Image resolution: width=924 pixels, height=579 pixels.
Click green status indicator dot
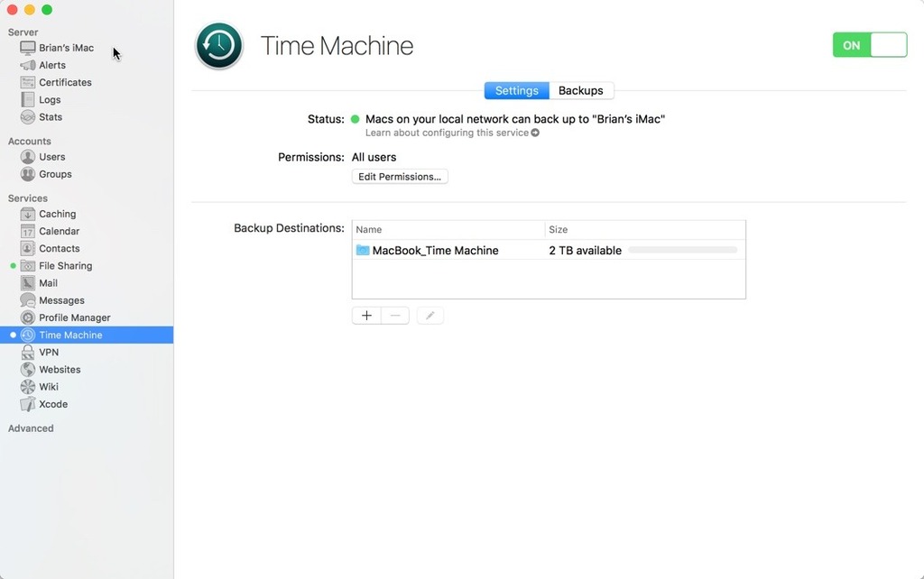355,119
